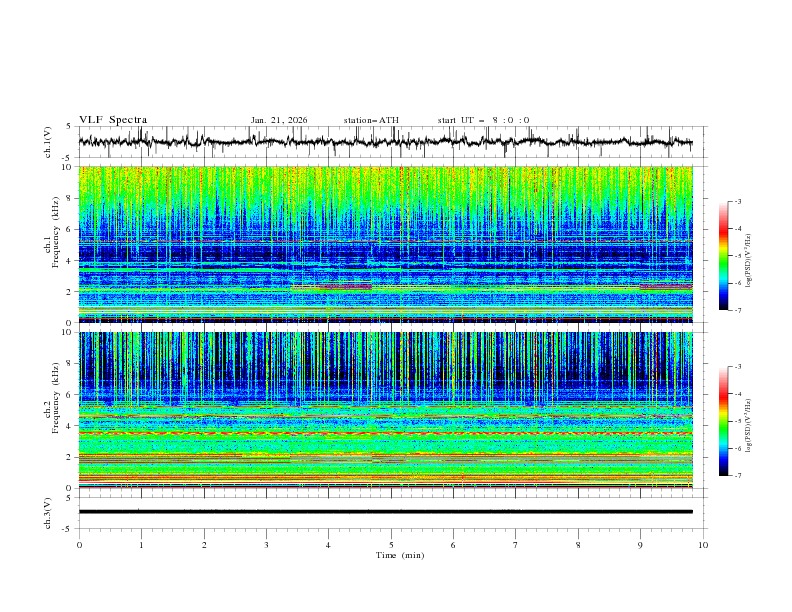Click the "9" tick on the time axis
This screenshot has height=612, width=792.
640,545
